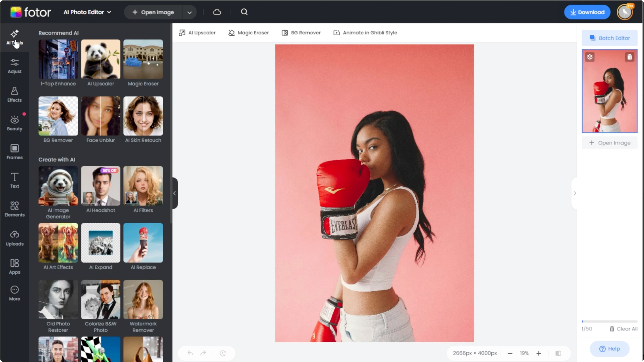Open the Batch Editor
644x362 pixels.
(610, 38)
